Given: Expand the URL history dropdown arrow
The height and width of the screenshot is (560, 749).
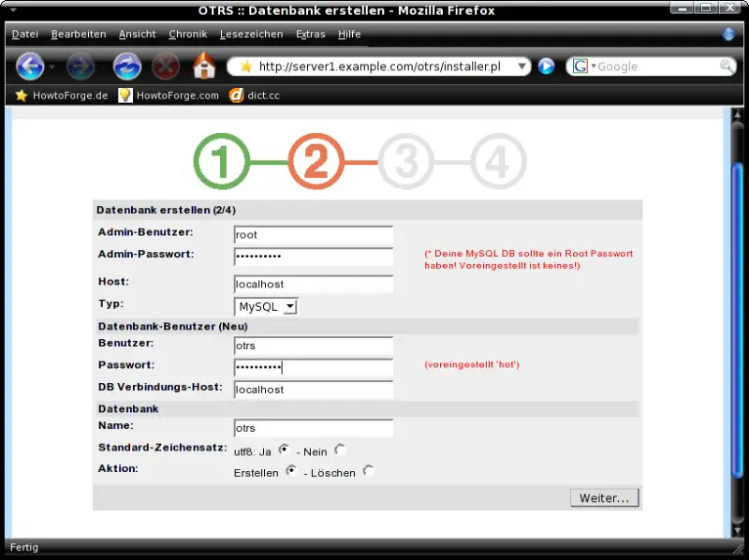Looking at the screenshot, I should pyautogui.click(x=522, y=66).
